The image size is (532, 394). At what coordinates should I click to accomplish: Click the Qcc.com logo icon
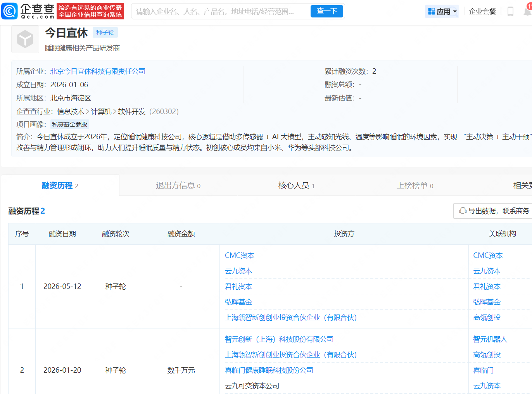pyautogui.click(x=9, y=11)
